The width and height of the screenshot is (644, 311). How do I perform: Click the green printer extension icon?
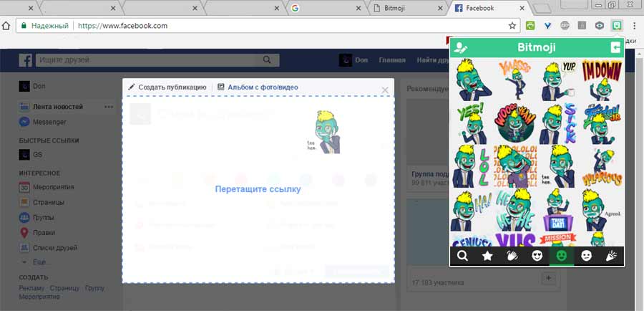tap(530, 26)
